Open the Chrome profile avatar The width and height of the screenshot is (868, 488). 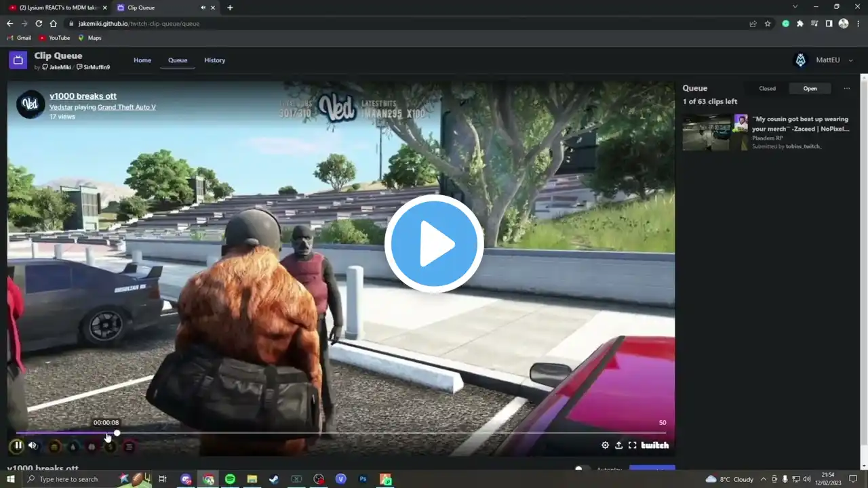[x=843, y=23]
